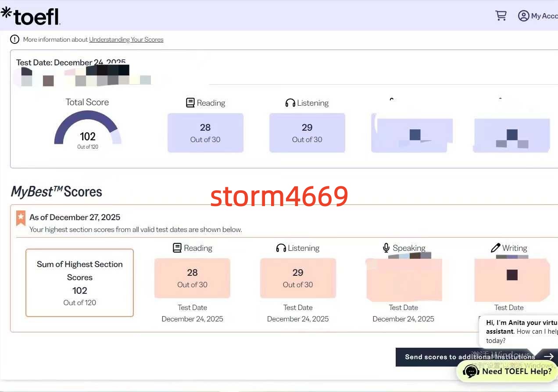Click the Listening headphones icon in test scores

click(x=290, y=103)
